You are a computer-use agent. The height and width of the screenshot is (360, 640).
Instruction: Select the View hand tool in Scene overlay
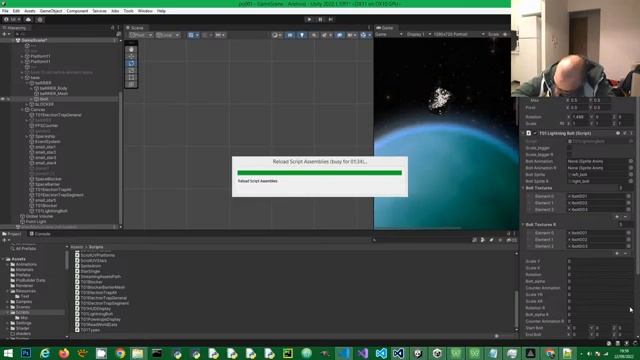tap(131, 49)
